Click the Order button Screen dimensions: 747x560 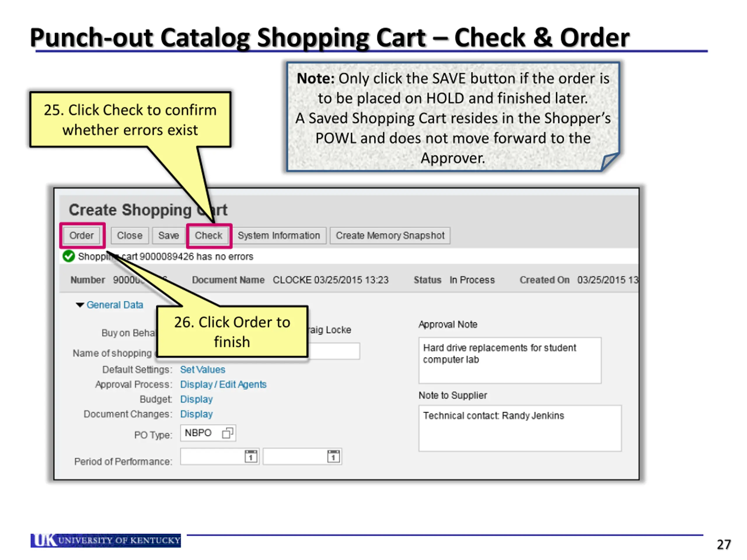click(81, 235)
